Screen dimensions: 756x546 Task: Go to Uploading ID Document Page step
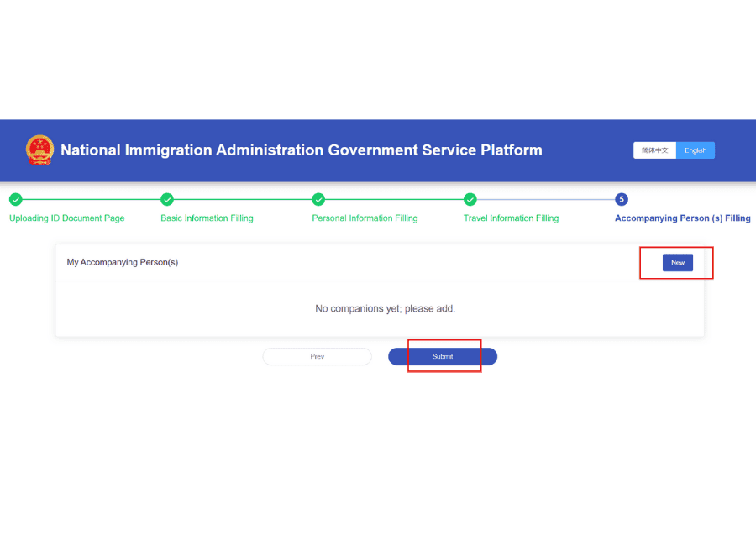point(67,218)
